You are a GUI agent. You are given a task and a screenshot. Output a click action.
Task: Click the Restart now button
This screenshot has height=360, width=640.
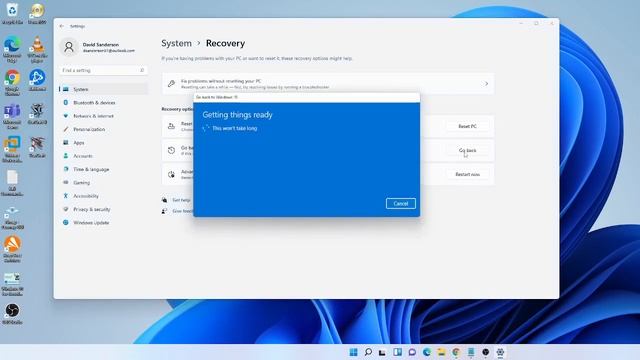click(467, 174)
